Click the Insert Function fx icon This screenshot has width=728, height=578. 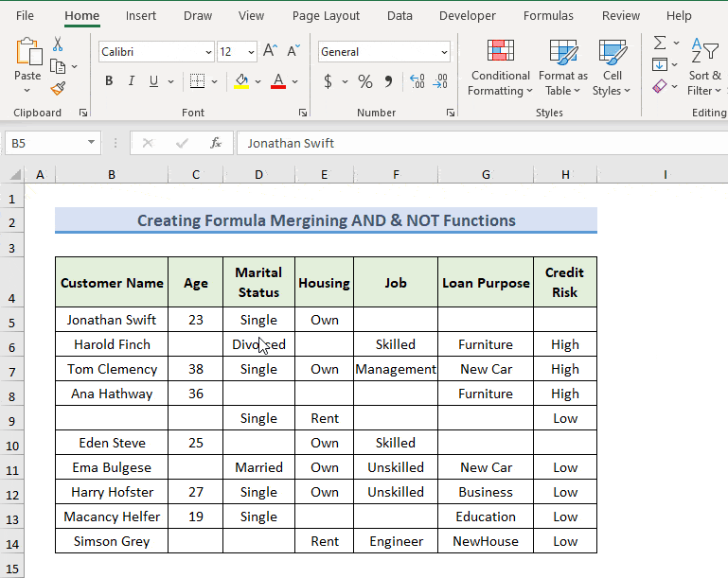pyautogui.click(x=216, y=143)
